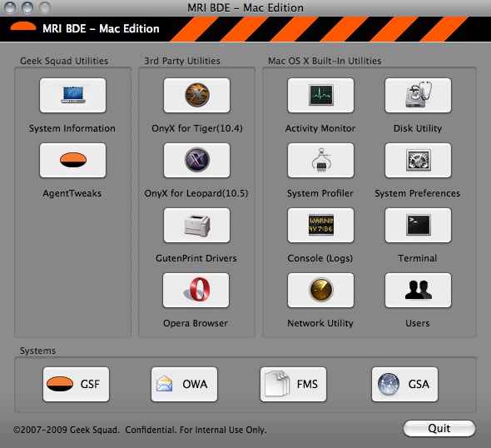
Task: Click the "AgentTweaks" label
Action: coord(72,193)
